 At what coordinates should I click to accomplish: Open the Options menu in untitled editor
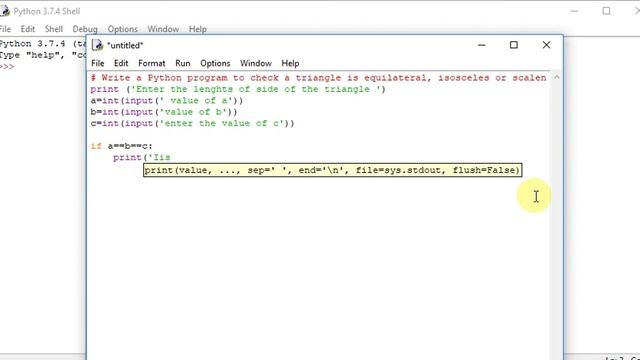(x=215, y=63)
